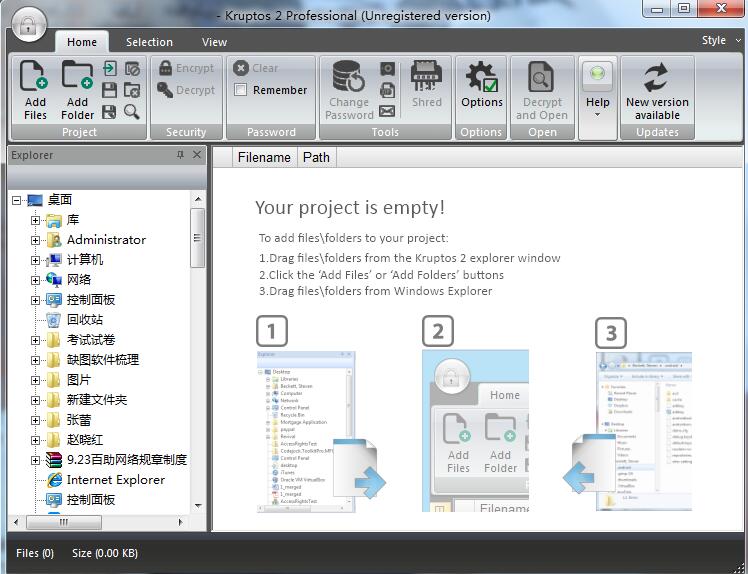Viewport: 748px width, 574px height.
Task: Sort by the Path column header
Action: tap(316, 157)
